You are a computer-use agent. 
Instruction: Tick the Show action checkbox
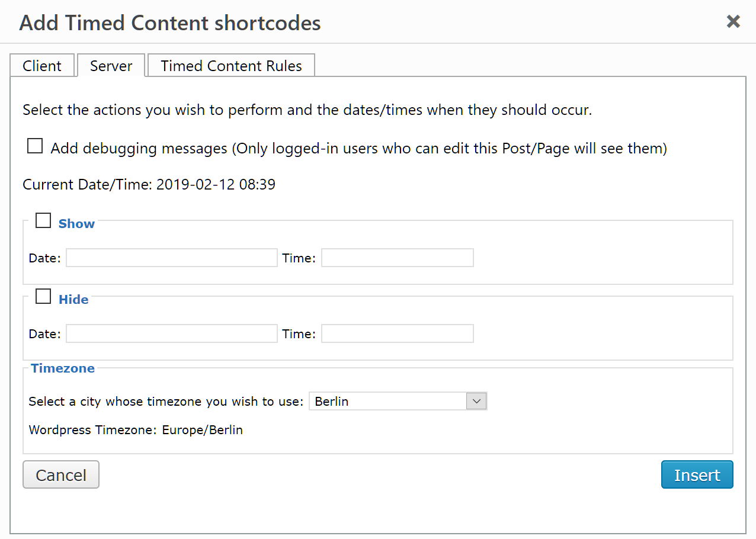(x=43, y=220)
